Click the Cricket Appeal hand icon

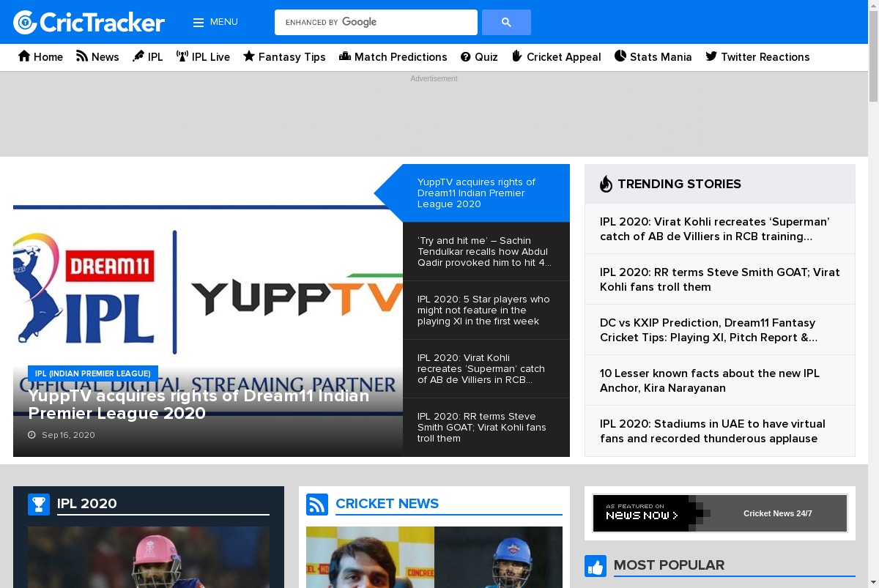click(x=516, y=56)
